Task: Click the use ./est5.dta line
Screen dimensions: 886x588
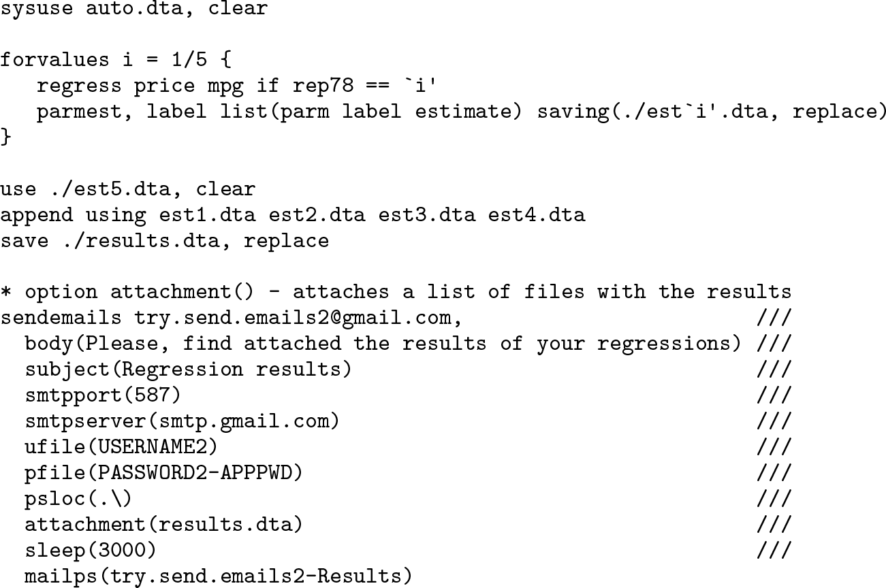Action: coord(128,190)
